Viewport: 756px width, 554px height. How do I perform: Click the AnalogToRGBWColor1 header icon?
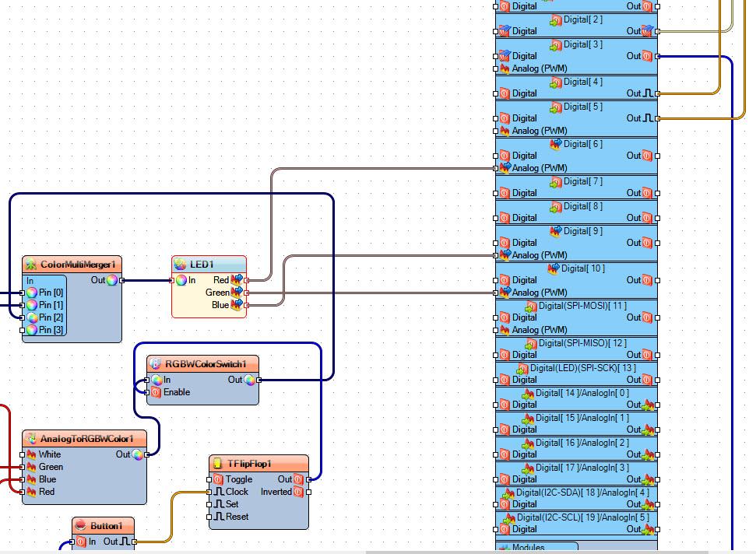tap(31, 438)
